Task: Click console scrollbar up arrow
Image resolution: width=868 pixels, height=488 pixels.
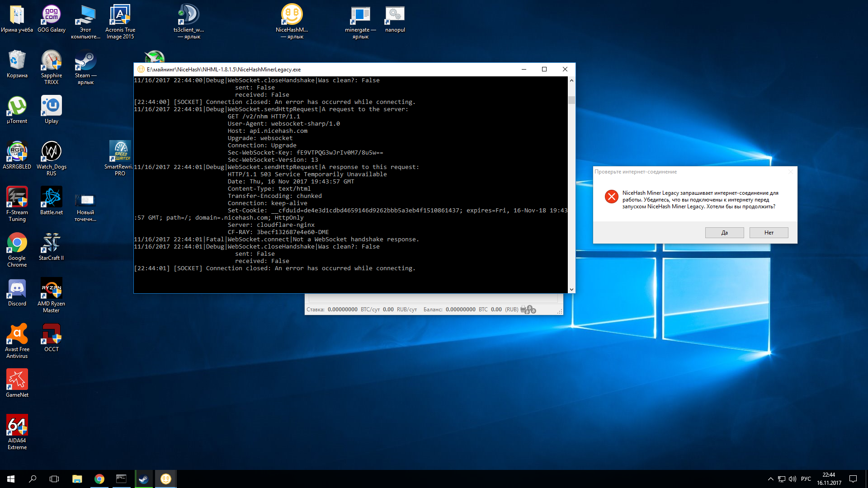Action: click(x=571, y=80)
